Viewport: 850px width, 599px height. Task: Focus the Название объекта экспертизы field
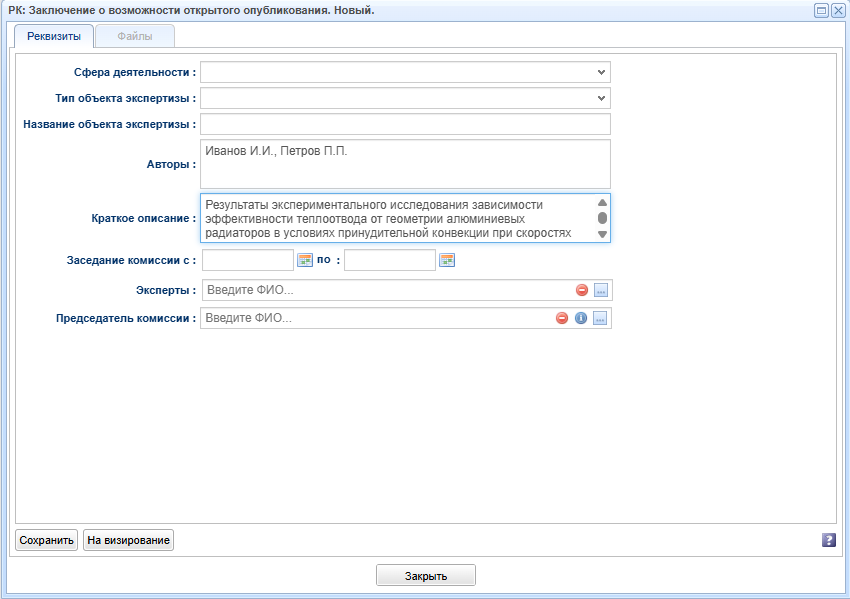[405, 124]
